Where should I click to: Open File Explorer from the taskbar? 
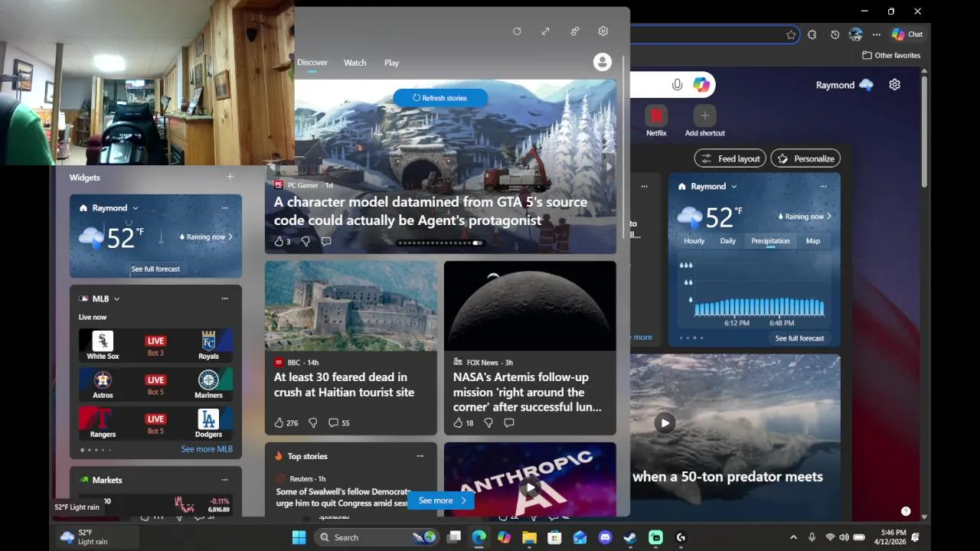[x=529, y=537]
